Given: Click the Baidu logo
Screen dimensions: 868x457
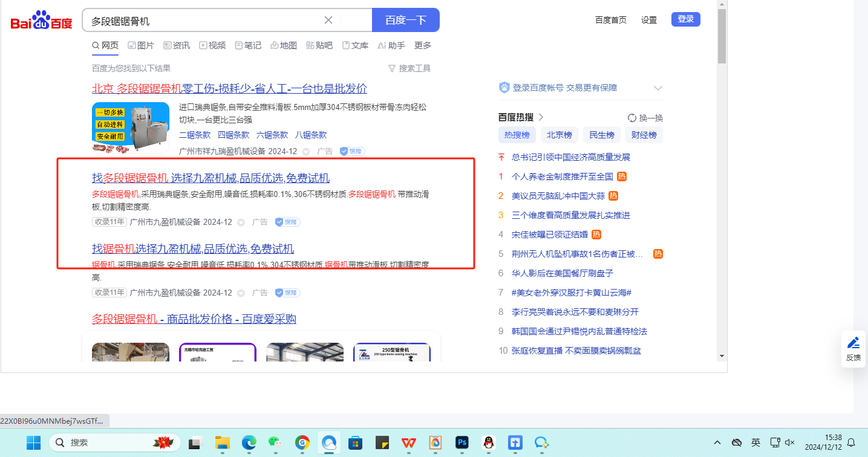Looking at the screenshot, I should pyautogui.click(x=41, y=21).
